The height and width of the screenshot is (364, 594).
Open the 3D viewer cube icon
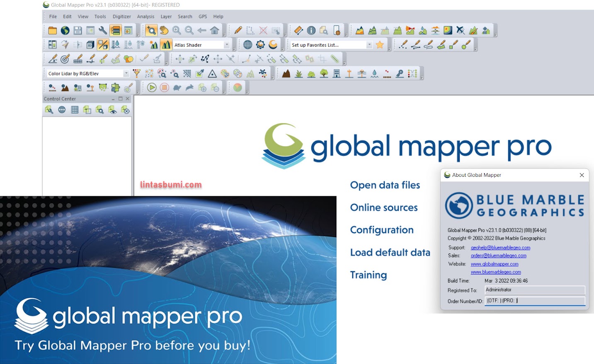point(90,45)
